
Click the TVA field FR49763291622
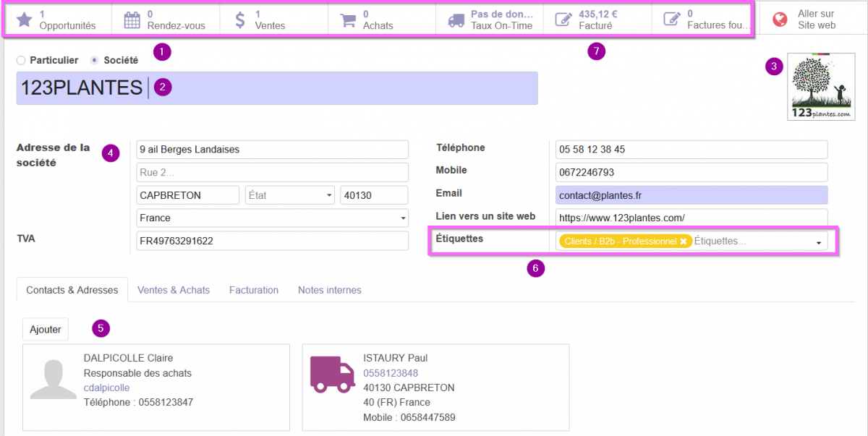pos(273,241)
